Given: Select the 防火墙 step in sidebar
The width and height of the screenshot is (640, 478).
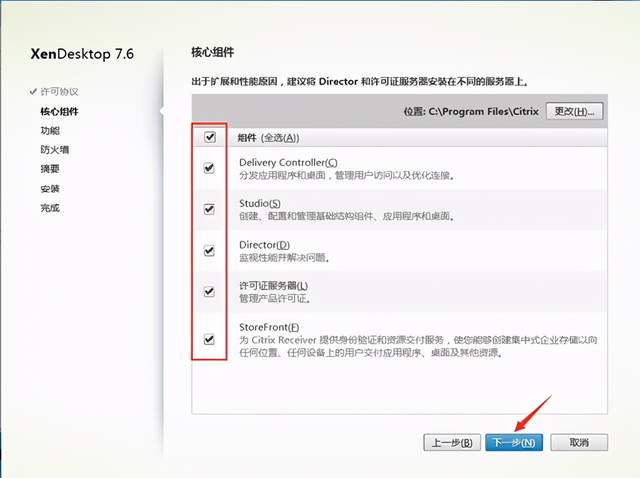Looking at the screenshot, I should pos(55,150).
